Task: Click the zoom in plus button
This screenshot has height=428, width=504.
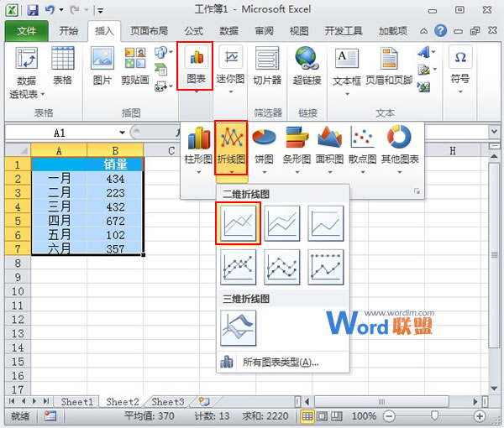Action: [x=480, y=416]
